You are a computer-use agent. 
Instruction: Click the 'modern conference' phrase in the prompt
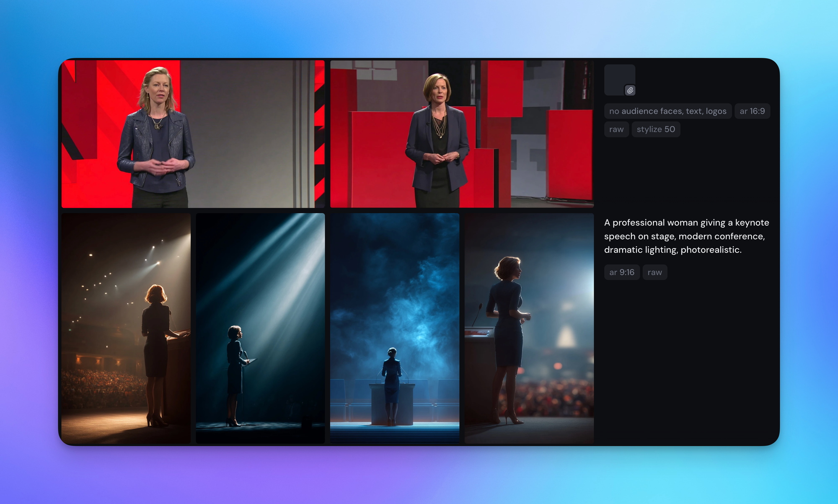721,236
